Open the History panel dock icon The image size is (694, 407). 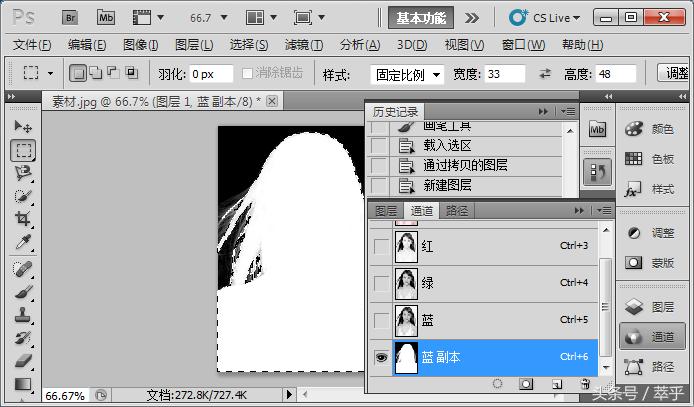pyautogui.click(x=597, y=172)
